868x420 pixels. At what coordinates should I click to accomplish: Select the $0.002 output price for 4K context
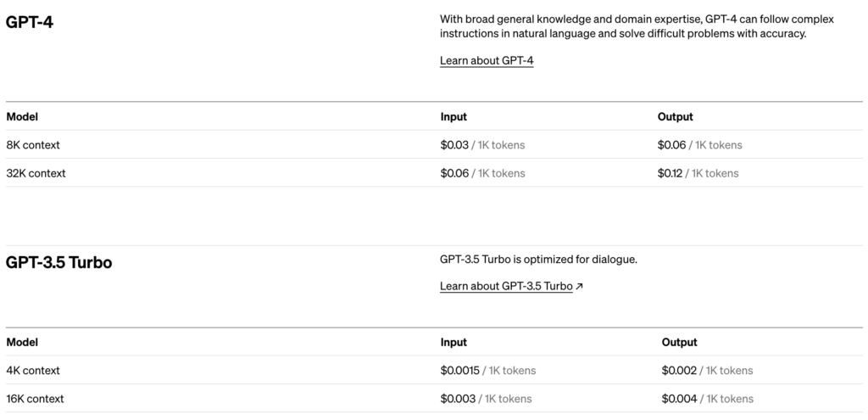click(x=679, y=370)
